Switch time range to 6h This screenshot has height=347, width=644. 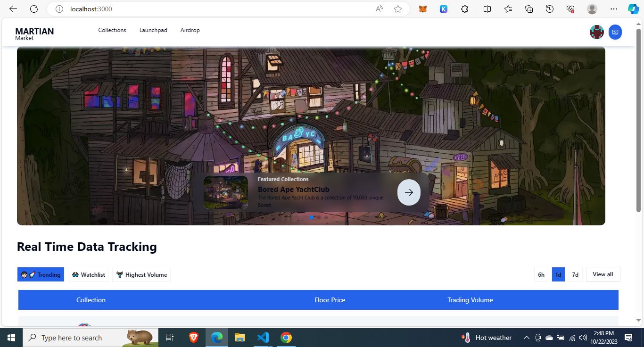tap(541, 274)
